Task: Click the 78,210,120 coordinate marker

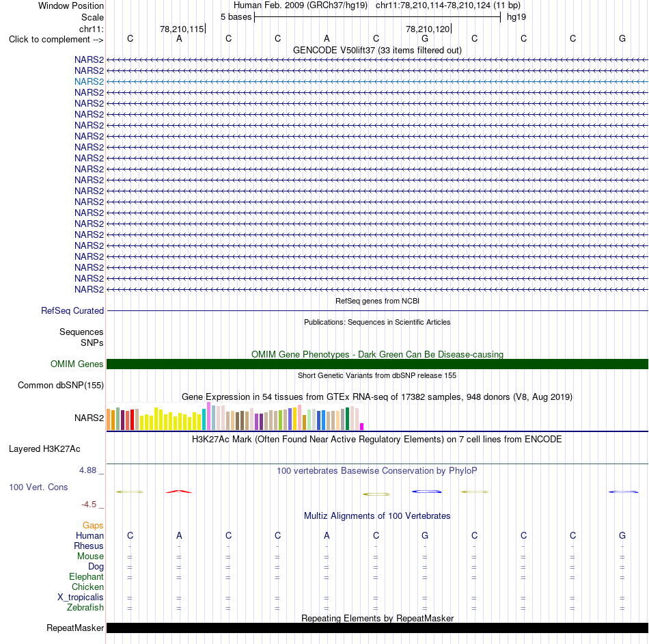Action: 428,29
